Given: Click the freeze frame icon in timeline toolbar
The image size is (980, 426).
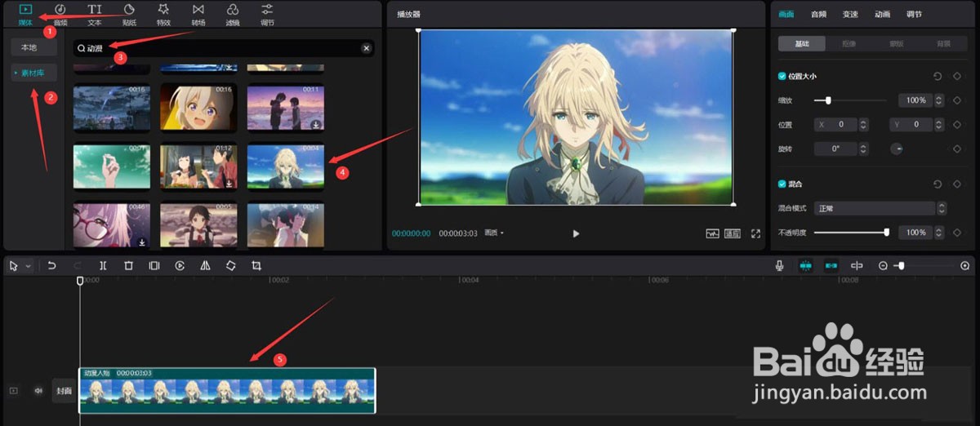Looking at the screenshot, I should coord(154,266).
